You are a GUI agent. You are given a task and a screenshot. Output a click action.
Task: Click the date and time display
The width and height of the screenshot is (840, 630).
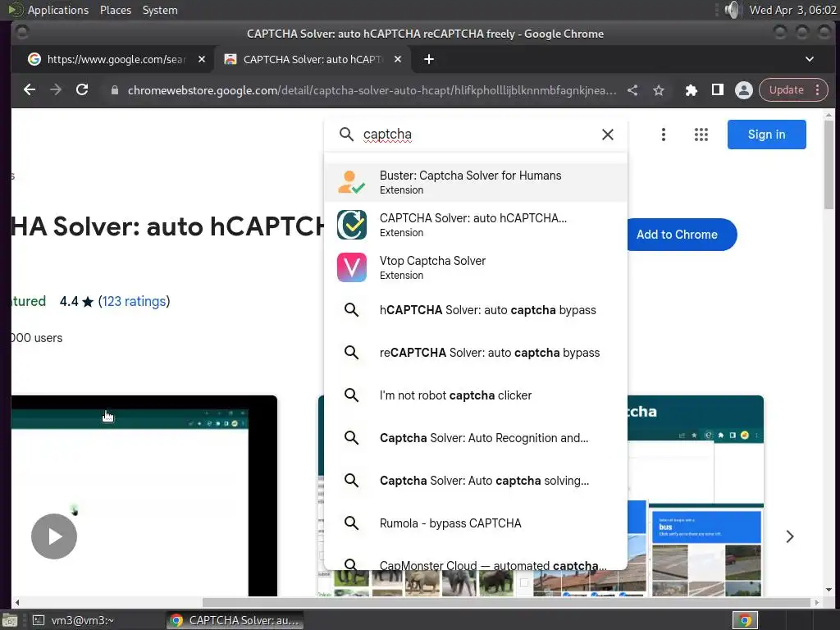(x=792, y=10)
